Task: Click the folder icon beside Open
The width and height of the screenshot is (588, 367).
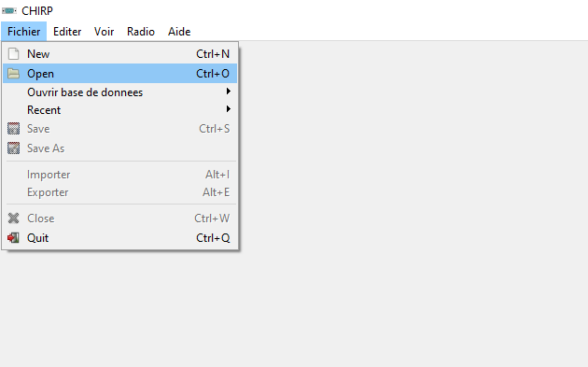Action: (13, 73)
